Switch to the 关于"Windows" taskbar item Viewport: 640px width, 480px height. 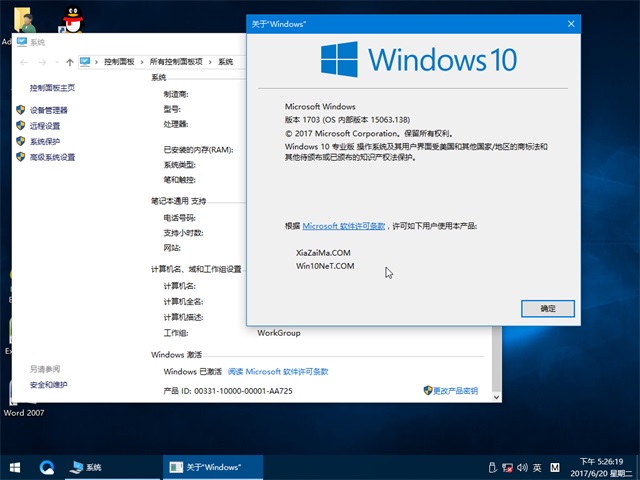(212, 467)
